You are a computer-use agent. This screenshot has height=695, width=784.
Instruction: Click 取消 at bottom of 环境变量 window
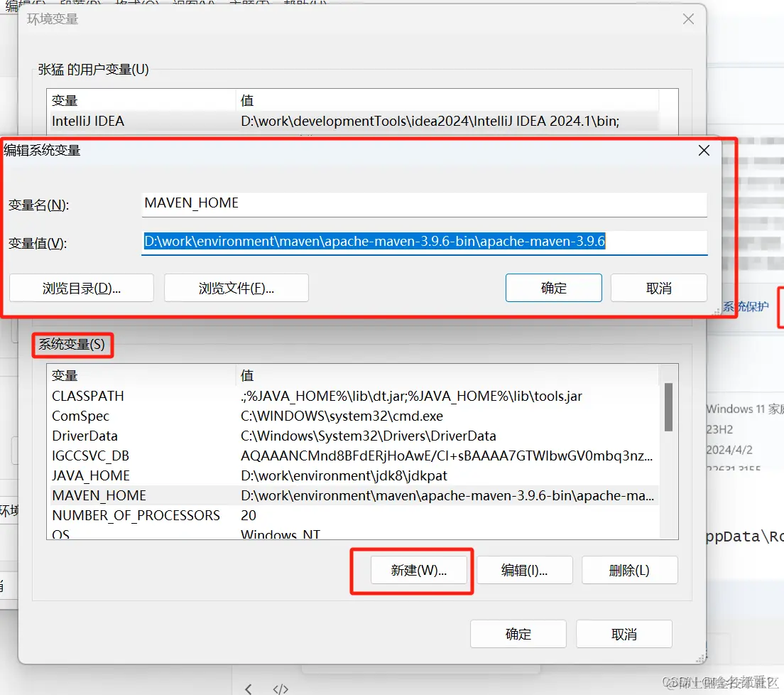[624, 634]
